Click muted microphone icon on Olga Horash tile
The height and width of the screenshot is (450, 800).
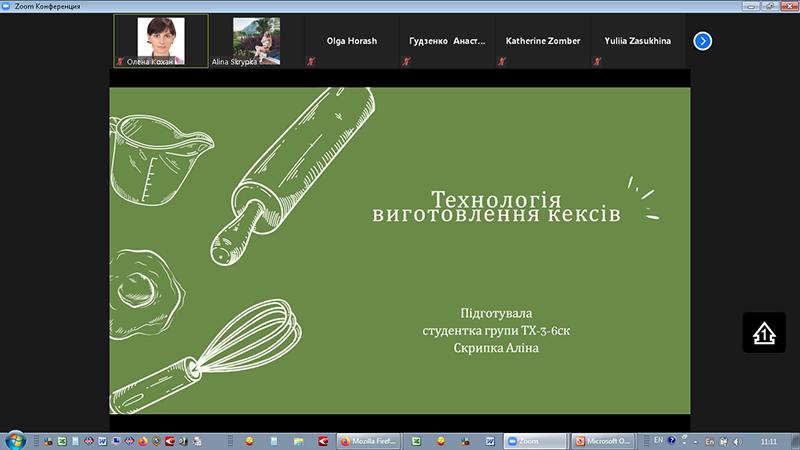pos(309,62)
